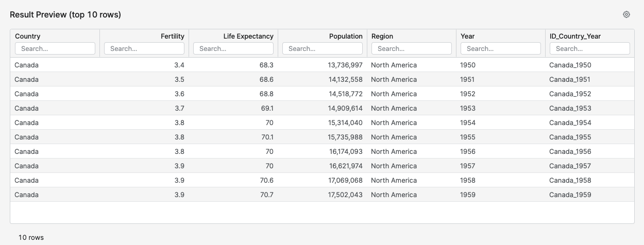Sort by the Year column header
Screen dimensions: 644x245
[468, 36]
